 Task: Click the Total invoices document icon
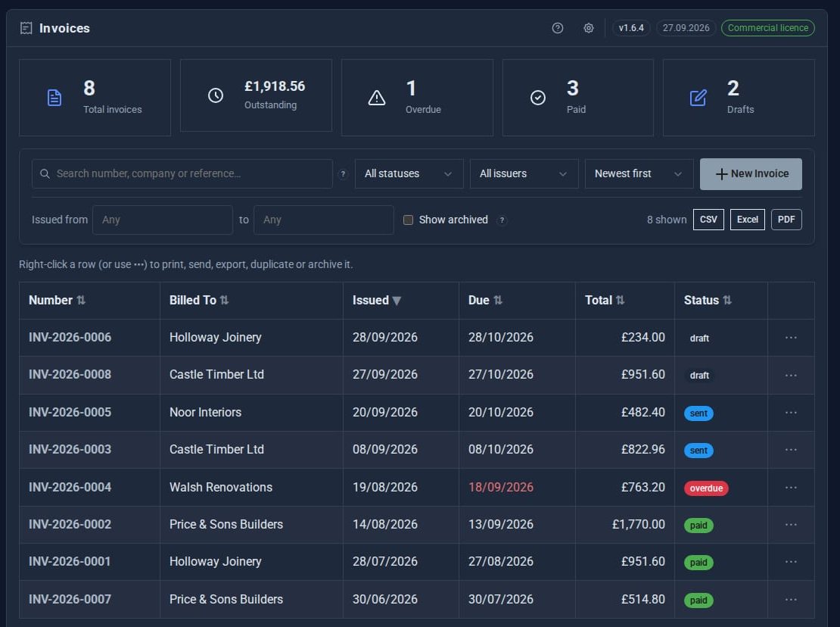click(x=54, y=98)
